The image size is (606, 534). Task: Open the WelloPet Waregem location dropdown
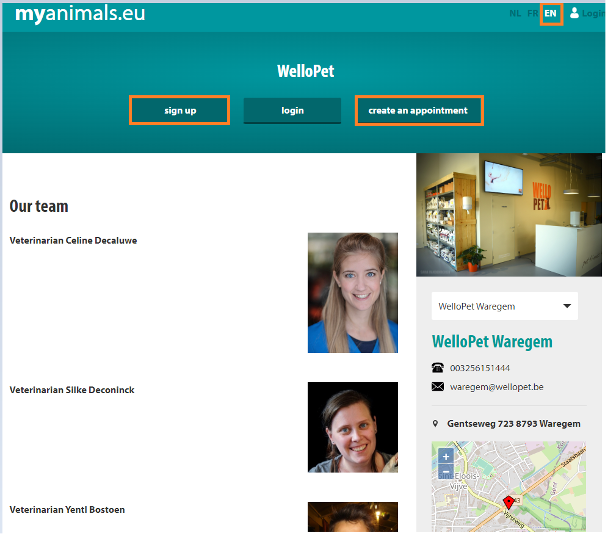[505, 306]
